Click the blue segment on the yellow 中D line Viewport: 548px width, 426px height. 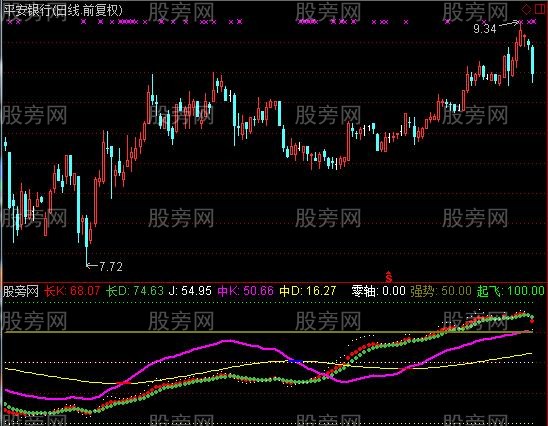pyautogui.click(x=295, y=361)
